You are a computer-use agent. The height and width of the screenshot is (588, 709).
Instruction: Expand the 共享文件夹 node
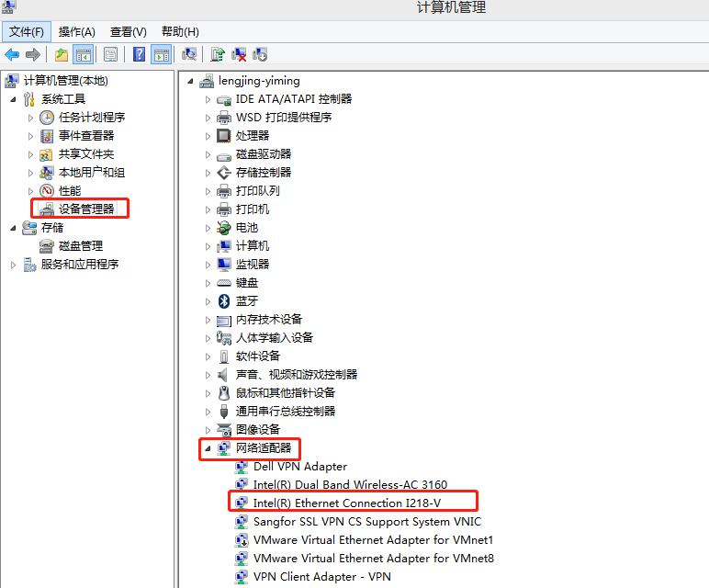pyautogui.click(x=30, y=154)
